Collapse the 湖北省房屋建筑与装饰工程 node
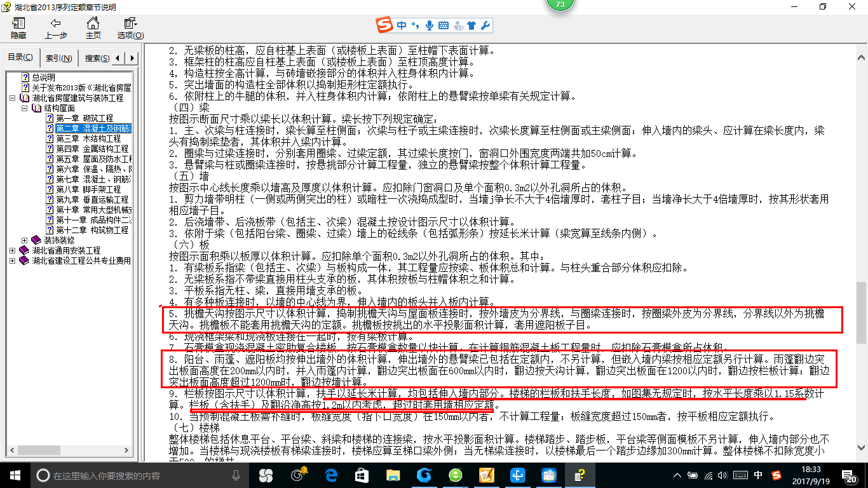The width and height of the screenshot is (868, 488). point(13,98)
